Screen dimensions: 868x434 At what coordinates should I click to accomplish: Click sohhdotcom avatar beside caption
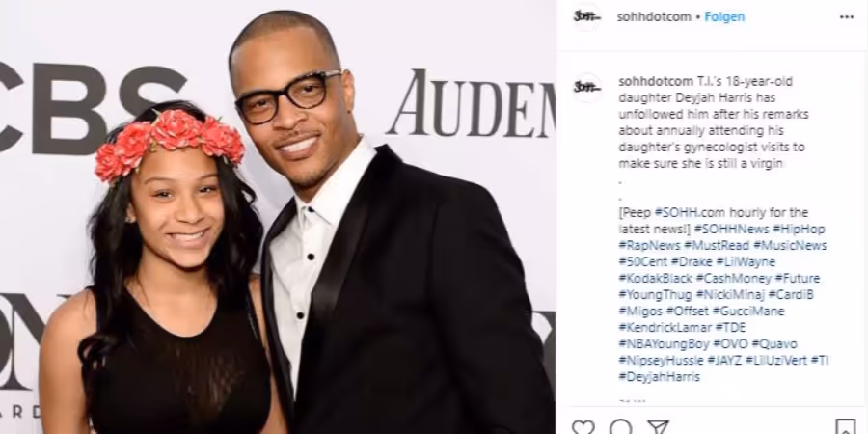[x=586, y=88]
